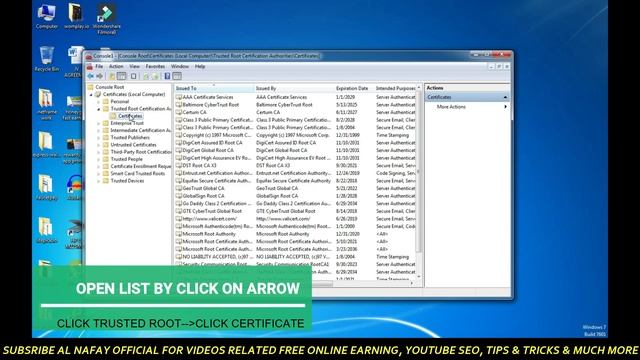Sort by the Issued To column header
The width and height of the screenshot is (640, 360).
214,89
